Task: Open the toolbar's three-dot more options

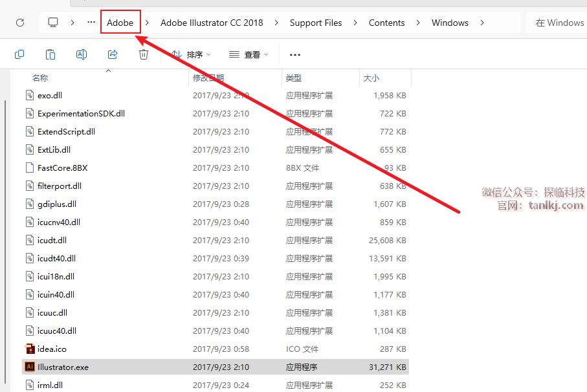Action: (295, 55)
